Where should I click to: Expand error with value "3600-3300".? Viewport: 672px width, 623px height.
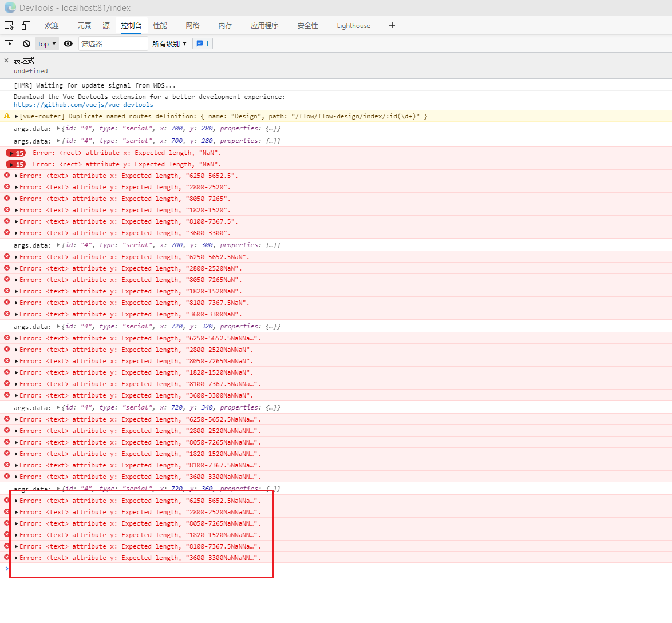16,233
